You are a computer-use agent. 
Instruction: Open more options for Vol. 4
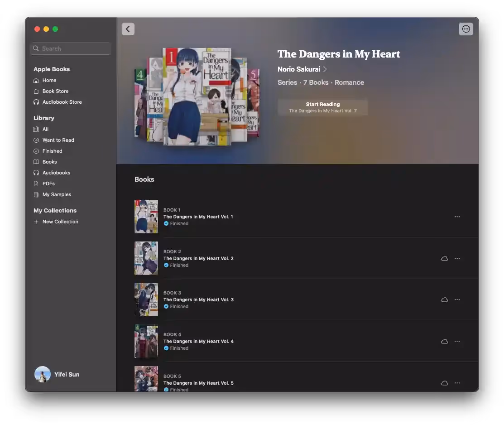[457, 341]
